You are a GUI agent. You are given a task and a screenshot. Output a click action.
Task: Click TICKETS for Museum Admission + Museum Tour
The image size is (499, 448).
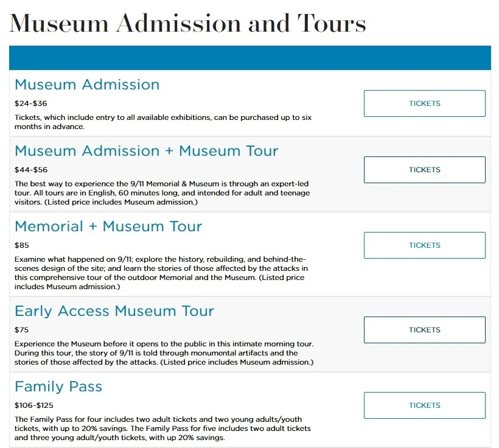pos(424,170)
